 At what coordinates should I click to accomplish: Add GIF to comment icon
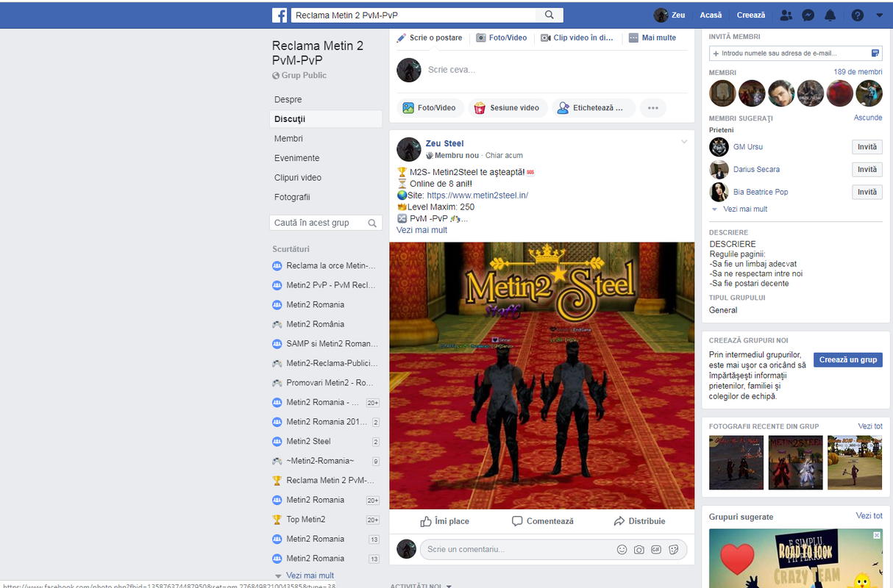coord(656,549)
